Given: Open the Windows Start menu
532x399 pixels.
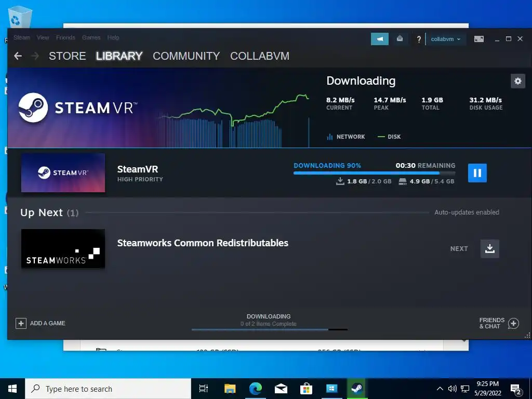Looking at the screenshot, I should (12, 389).
